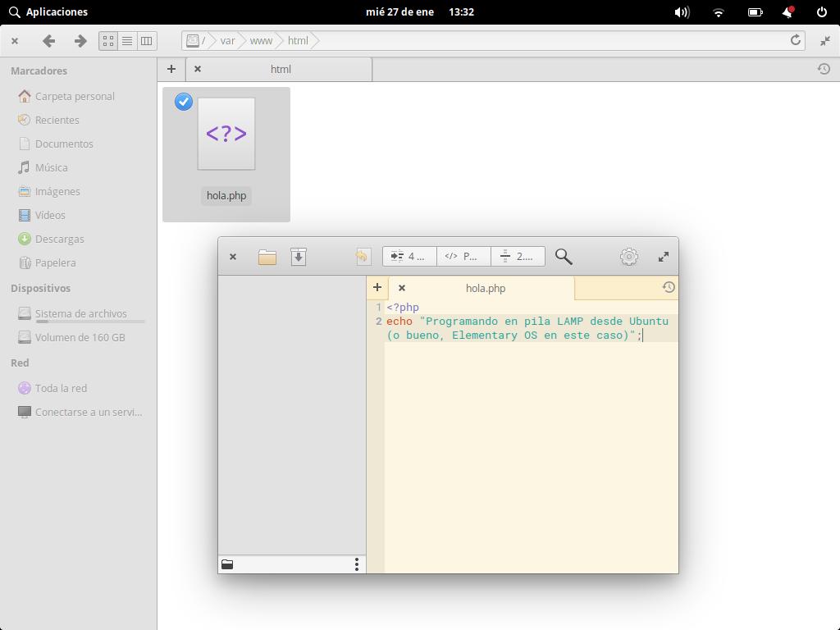
Task: Select the html tab in Files
Action: pos(279,69)
